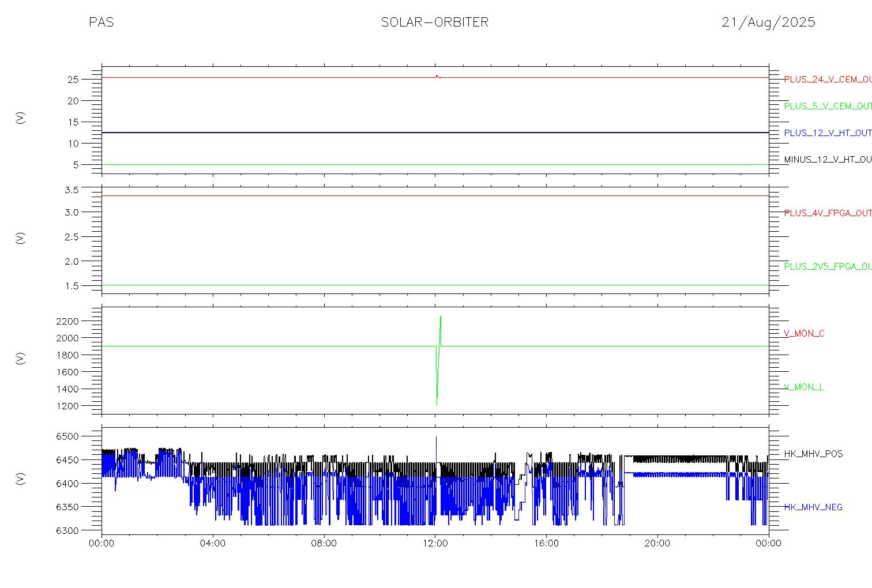Select the PLUS_24_V_CEM_OUT legend label

[x=828, y=80]
